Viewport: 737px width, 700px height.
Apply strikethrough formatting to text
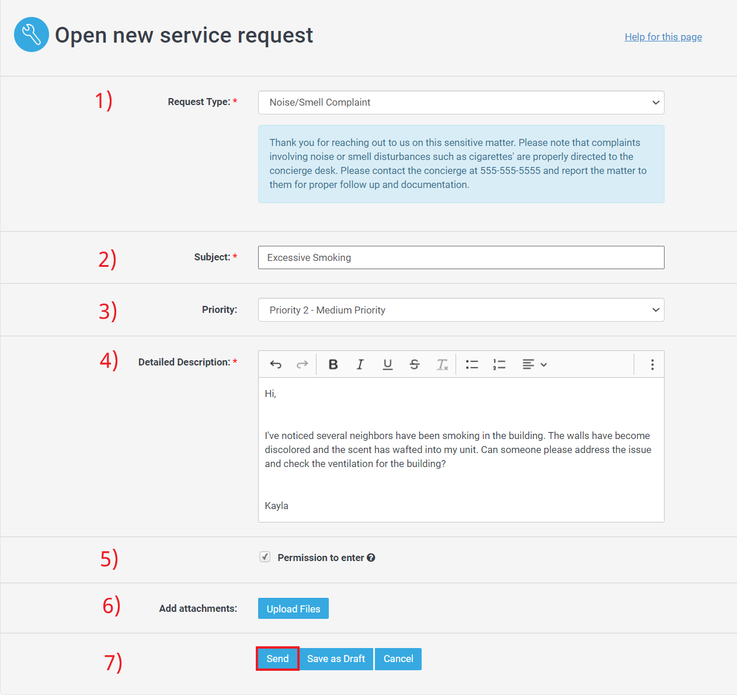[415, 364]
